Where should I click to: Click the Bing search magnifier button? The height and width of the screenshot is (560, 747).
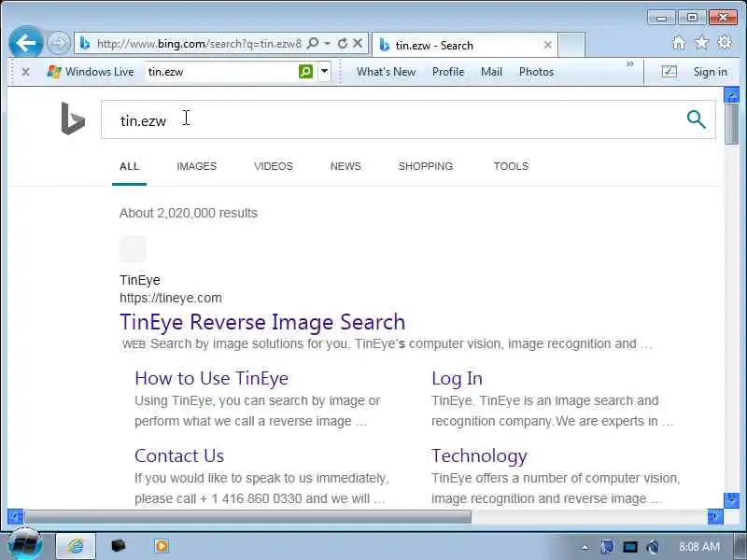pyautogui.click(x=696, y=119)
